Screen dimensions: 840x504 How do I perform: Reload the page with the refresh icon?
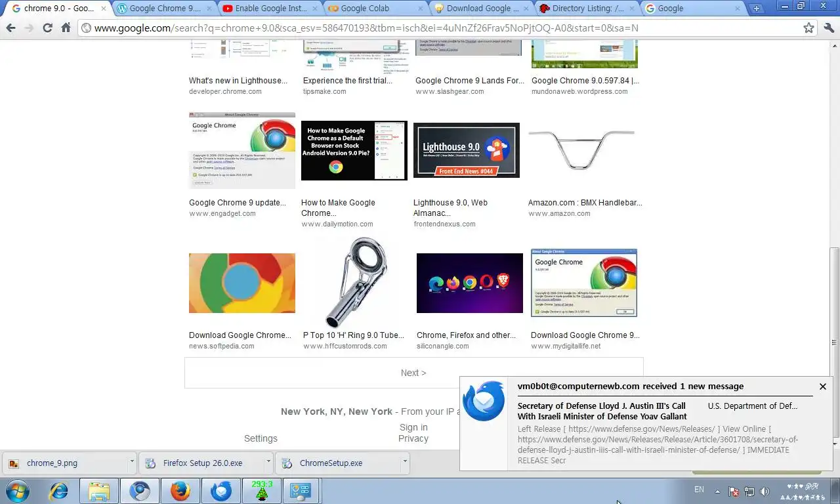coord(47,28)
